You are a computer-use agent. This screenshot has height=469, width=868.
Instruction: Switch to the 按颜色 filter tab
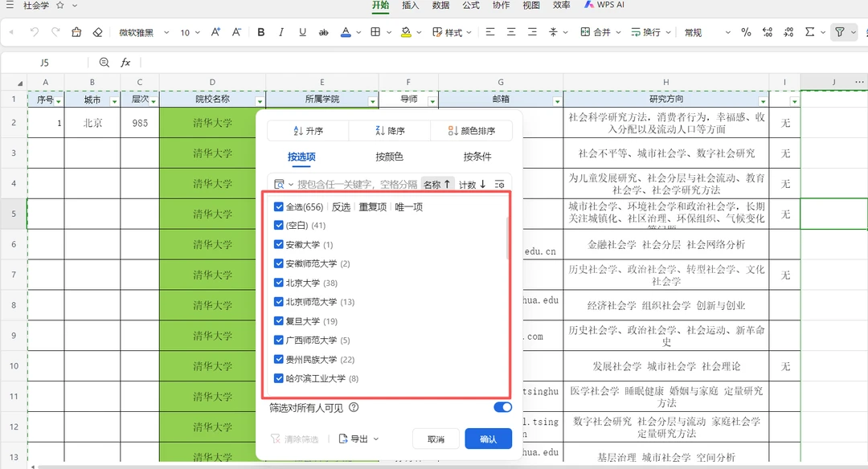point(389,157)
